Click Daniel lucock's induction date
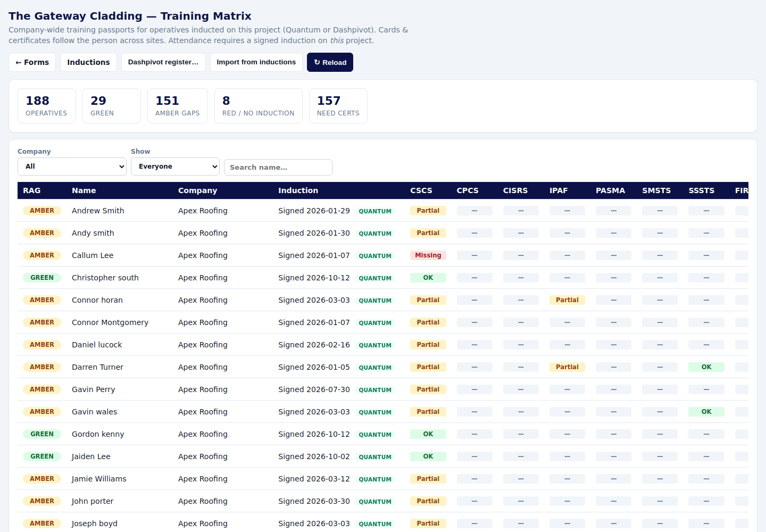This screenshot has width=766, height=532. (314, 345)
